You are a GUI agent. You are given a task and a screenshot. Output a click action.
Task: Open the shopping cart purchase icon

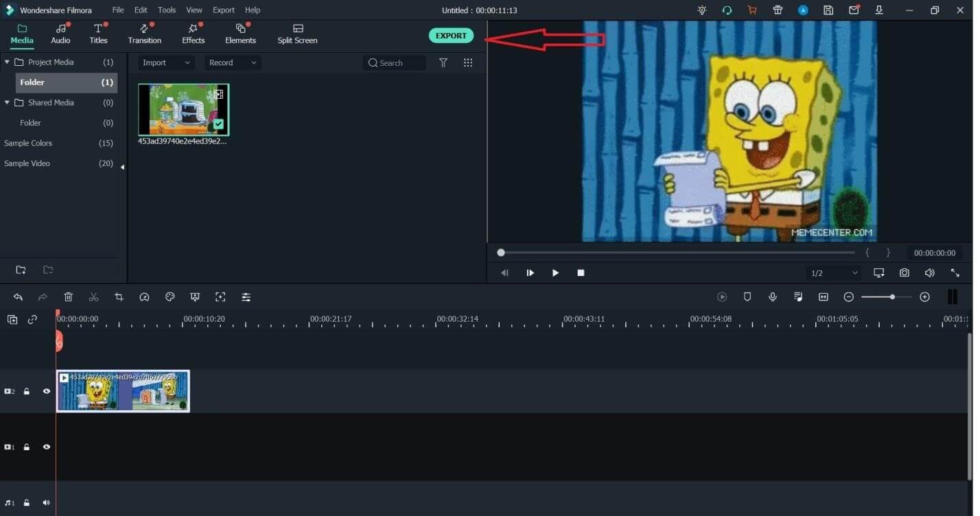tap(752, 10)
